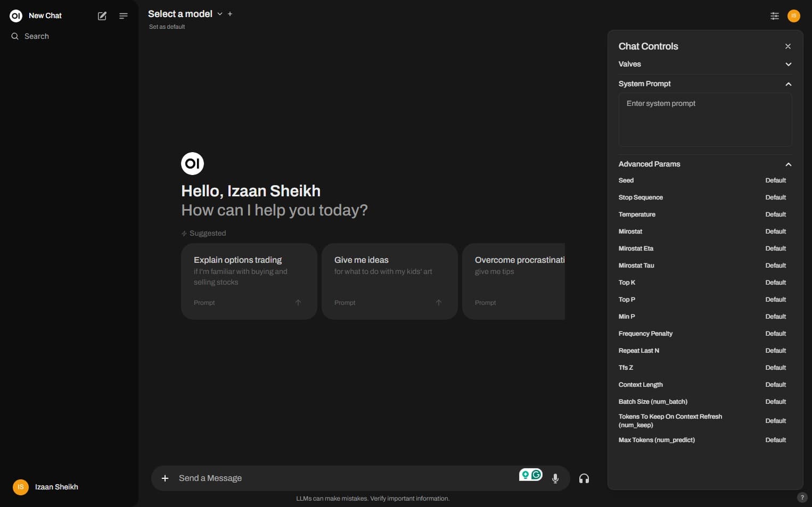Image resolution: width=812 pixels, height=507 pixels.
Task: Add another model with the plus icon
Action: 230,14
